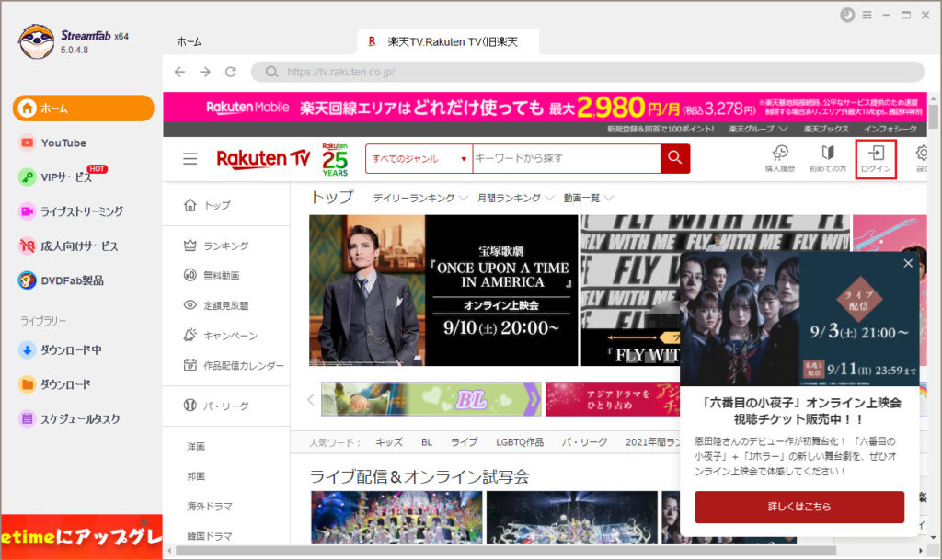942x560 pixels.
Task: Open 洋画 category
Action: (196, 447)
